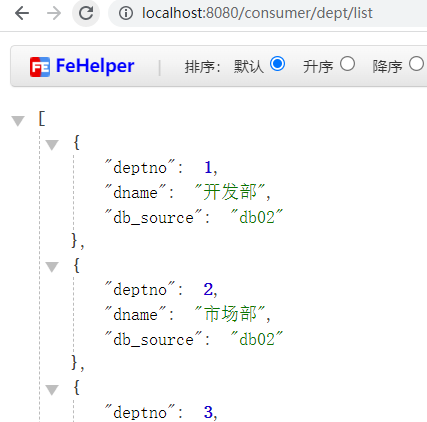Screen dimensions: 427x422
Task: Click the "deptno" key of value 3
Action: click(x=140, y=412)
